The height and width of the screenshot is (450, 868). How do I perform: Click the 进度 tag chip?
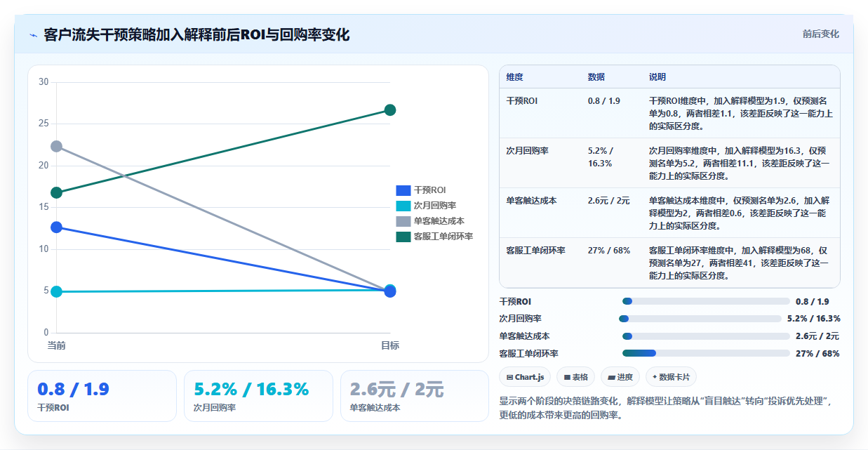point(620,377)
